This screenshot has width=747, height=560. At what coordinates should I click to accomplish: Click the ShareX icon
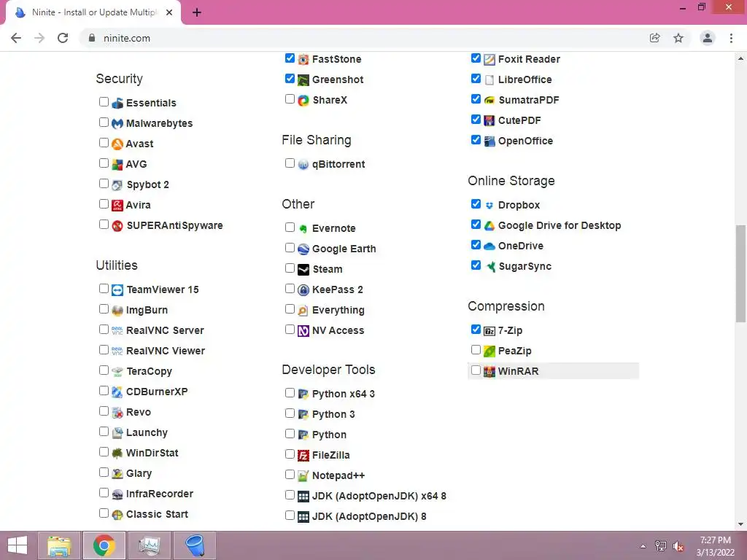[303, 101]
